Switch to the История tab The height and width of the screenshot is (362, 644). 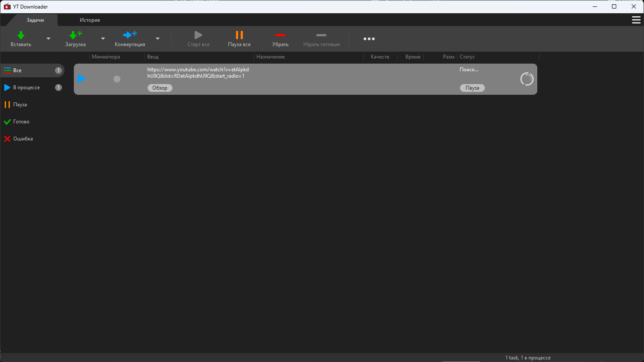click(90, 20)
